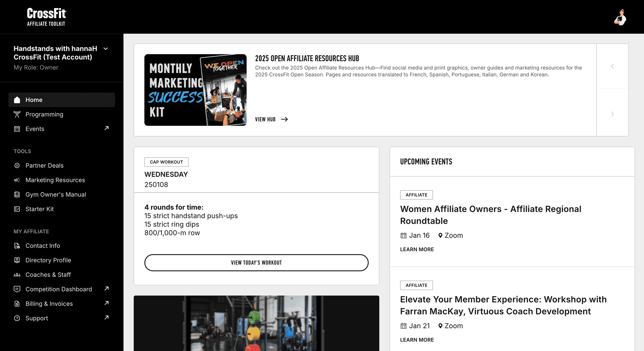Click the location pin beside Jan 21 Zoom
This screenshot has width=644, height=351.
pos(440,326)
